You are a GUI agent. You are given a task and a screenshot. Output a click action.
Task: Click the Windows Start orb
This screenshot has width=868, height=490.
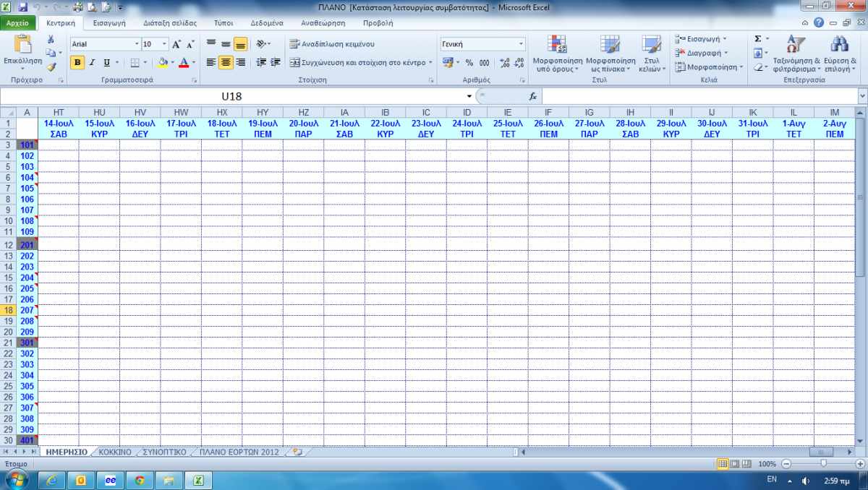tap(16, 478)
